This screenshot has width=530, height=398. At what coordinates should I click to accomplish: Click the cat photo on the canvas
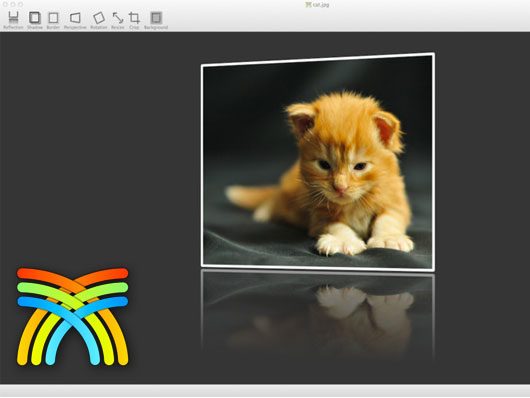(317, 162)
